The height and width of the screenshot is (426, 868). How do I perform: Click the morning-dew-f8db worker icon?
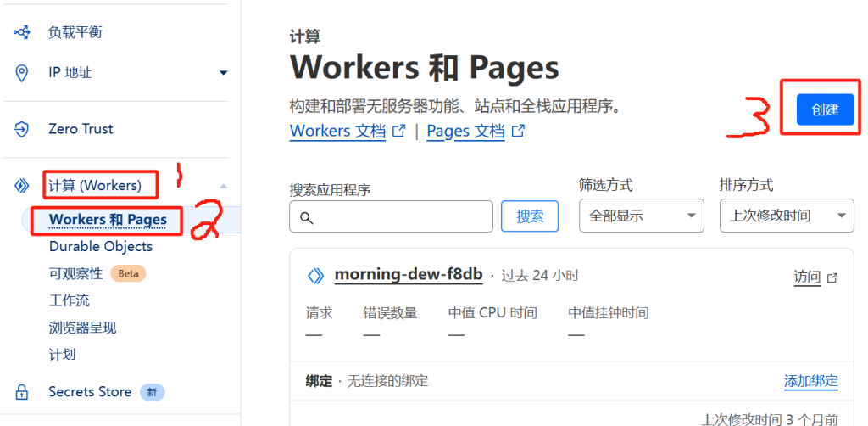[315, 275]
